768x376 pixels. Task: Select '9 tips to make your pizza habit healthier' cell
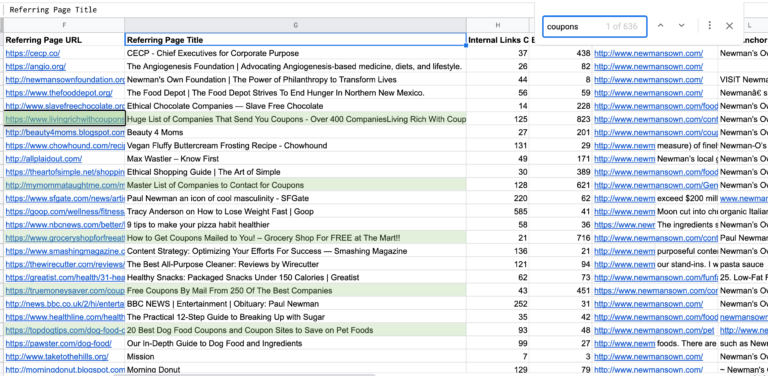pyautogui.click(x=295, y=225)
